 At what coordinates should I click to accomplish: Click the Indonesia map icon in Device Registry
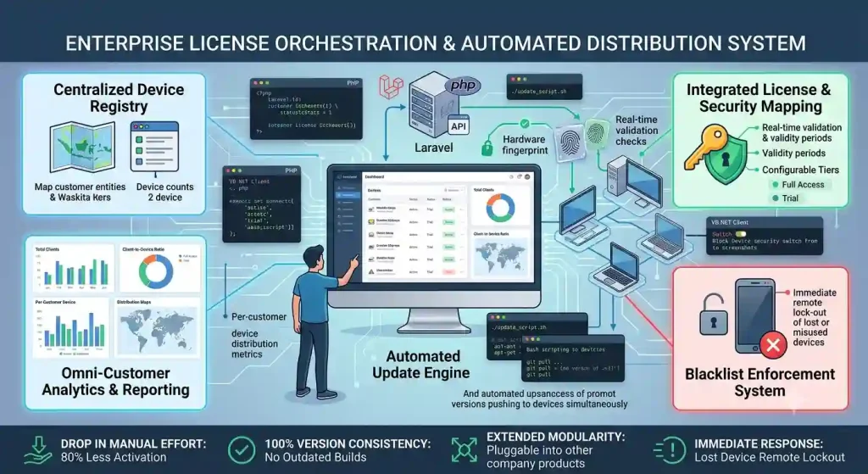point(82,148)
